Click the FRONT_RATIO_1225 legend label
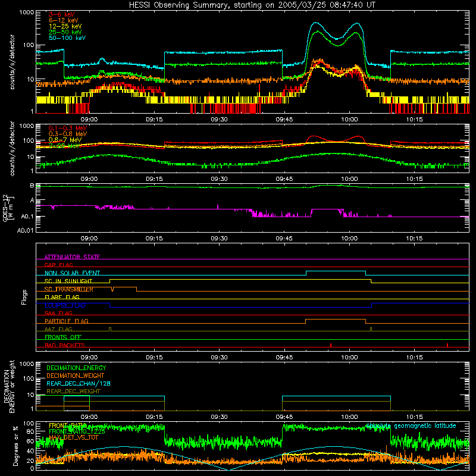This screenshot has height=476, width=476. click(x=77, y=431)
